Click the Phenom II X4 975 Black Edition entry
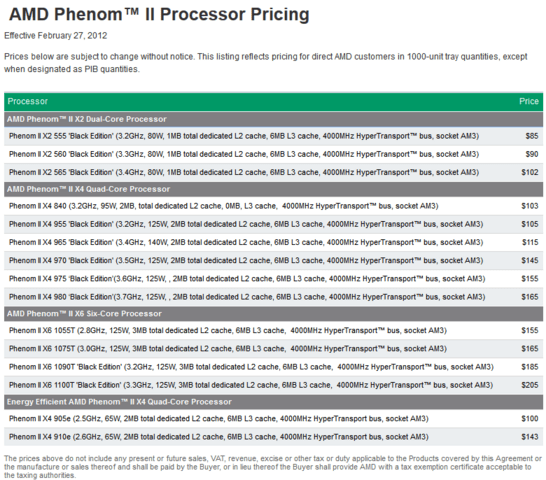Image resolution: width=546 pixels, height=480 pixels. (x=247, y=279)
